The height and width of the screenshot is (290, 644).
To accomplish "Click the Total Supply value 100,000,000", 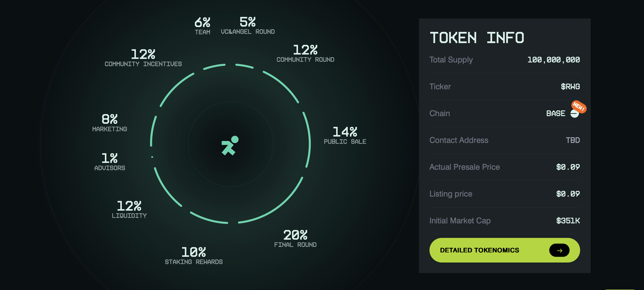I will point(553,60).
